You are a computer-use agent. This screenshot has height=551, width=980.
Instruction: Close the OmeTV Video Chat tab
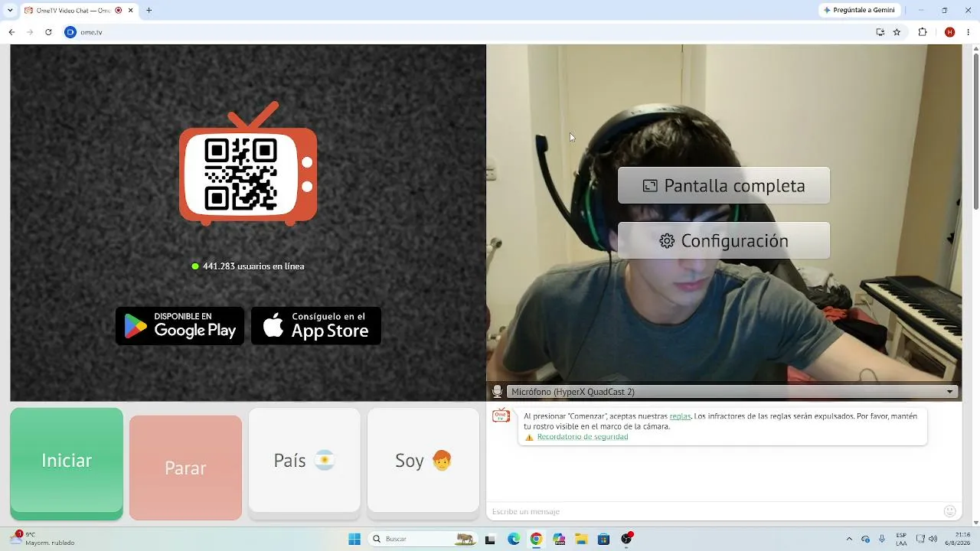(131, 10)
